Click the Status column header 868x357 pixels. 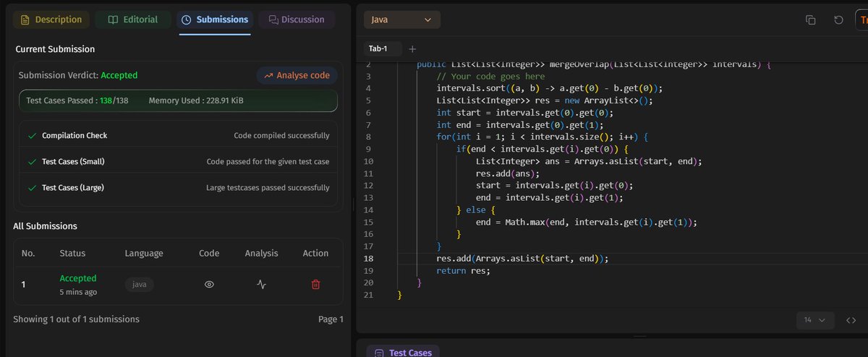coord(72,254)
